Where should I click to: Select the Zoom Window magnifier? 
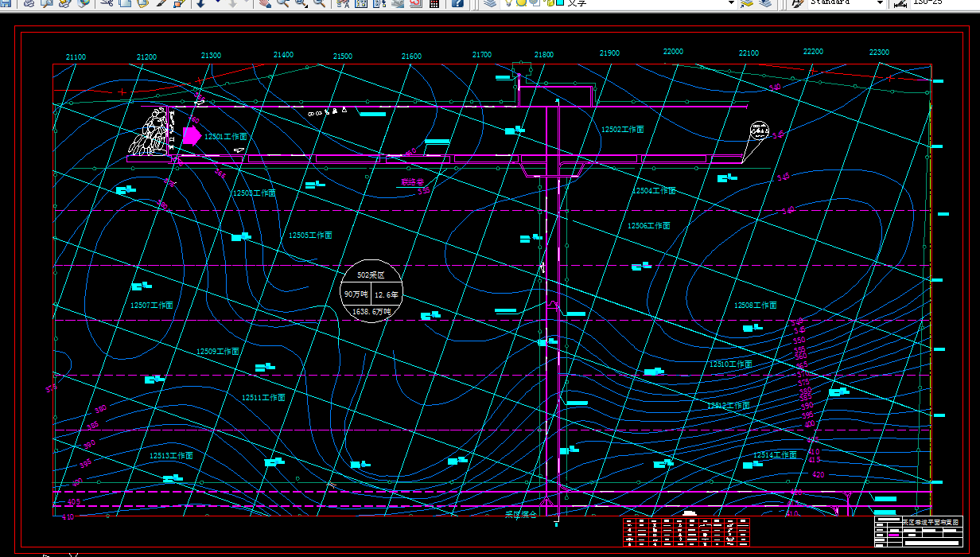301,2
